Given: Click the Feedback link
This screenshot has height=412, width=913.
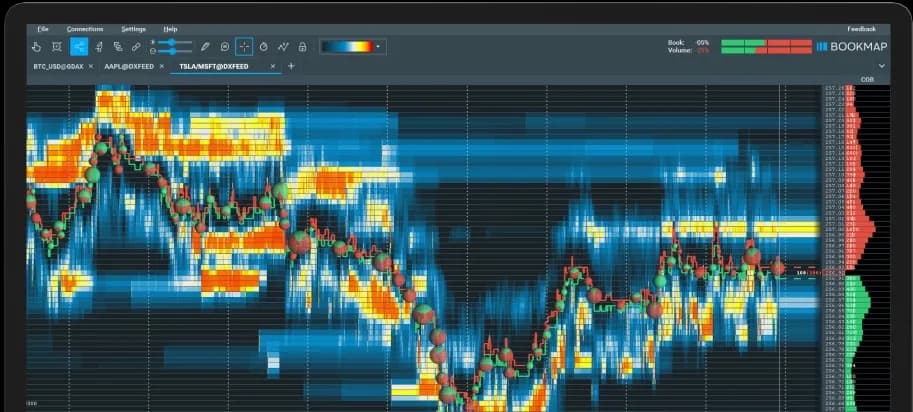Looking at the screenshot, I should point(861,29).
